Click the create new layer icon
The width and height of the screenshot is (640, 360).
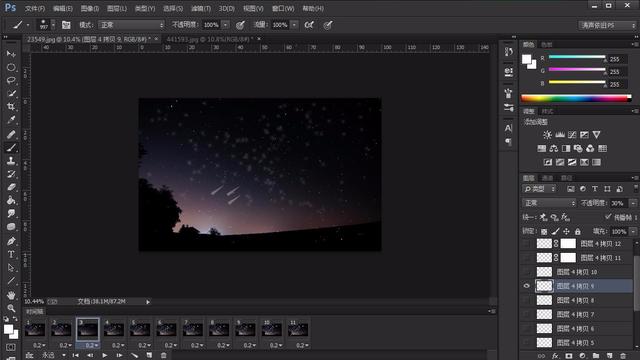(x=609, y=356)
